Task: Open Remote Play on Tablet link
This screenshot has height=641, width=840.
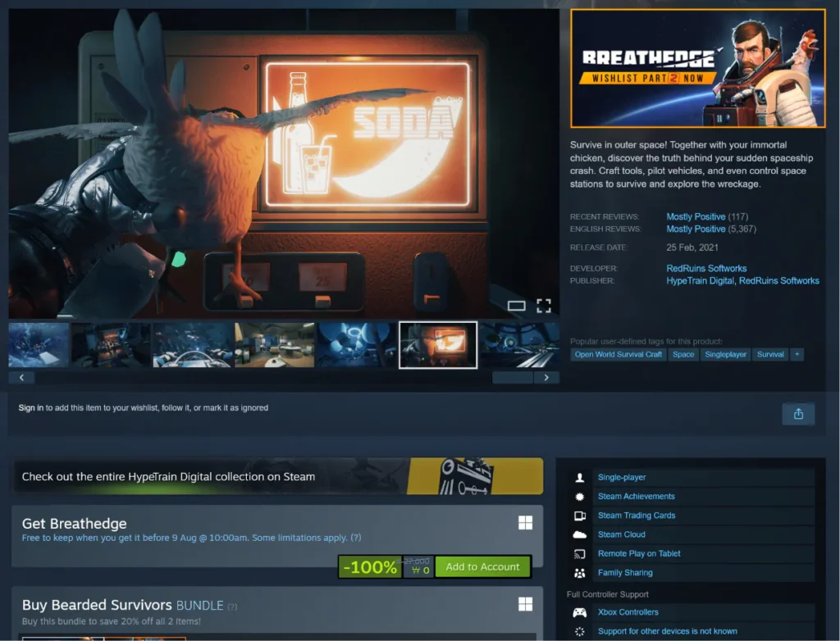Action: tap(639, 554)
